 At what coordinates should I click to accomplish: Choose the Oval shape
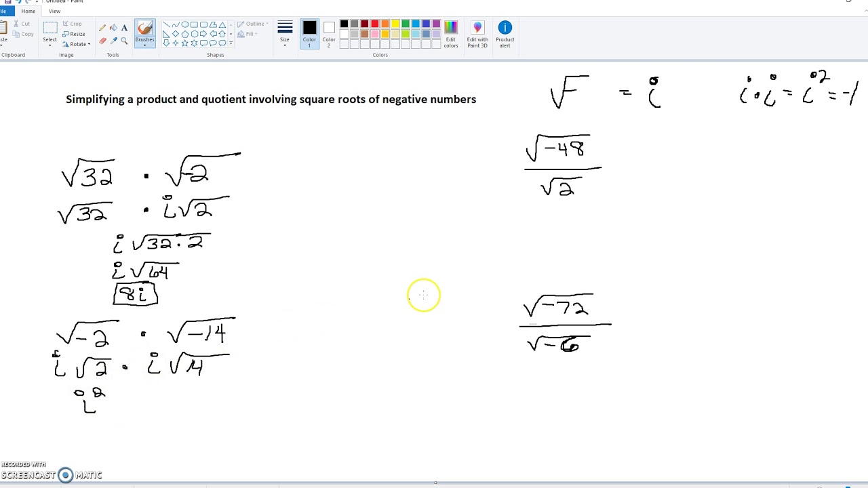(185, 24)
